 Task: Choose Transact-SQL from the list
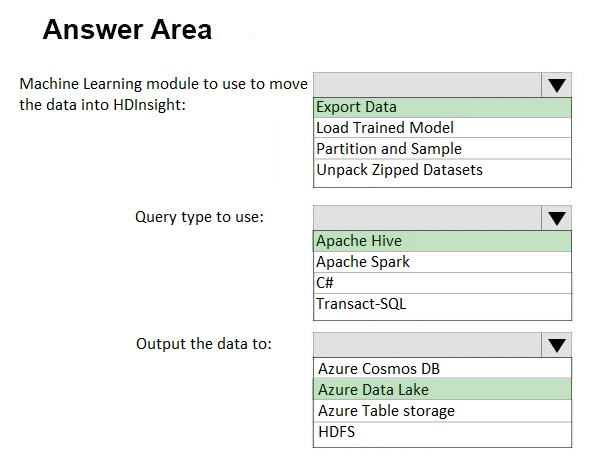coord(442,304)
